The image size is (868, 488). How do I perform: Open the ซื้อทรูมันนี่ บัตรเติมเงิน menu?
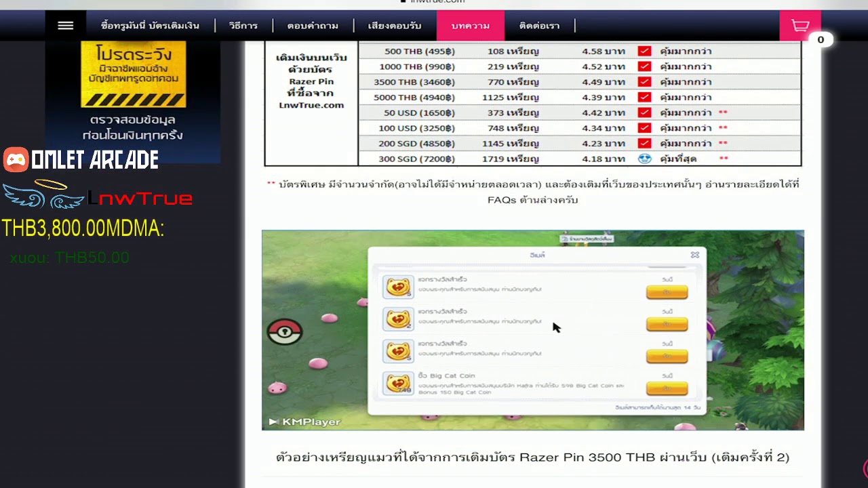point(150,26)
